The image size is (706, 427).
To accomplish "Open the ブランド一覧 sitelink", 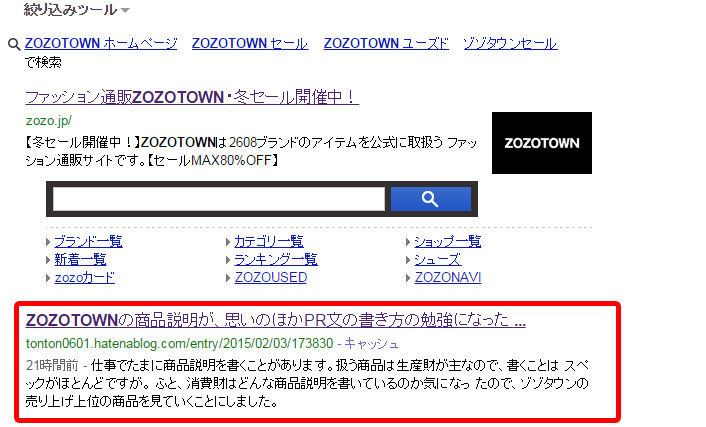I will [88, 241].
